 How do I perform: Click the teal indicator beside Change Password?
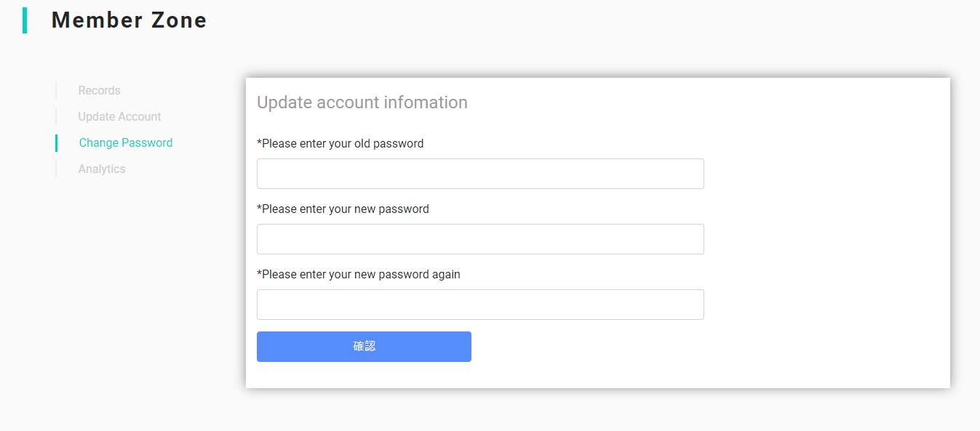pyautogui.click(x=57, y=143)
